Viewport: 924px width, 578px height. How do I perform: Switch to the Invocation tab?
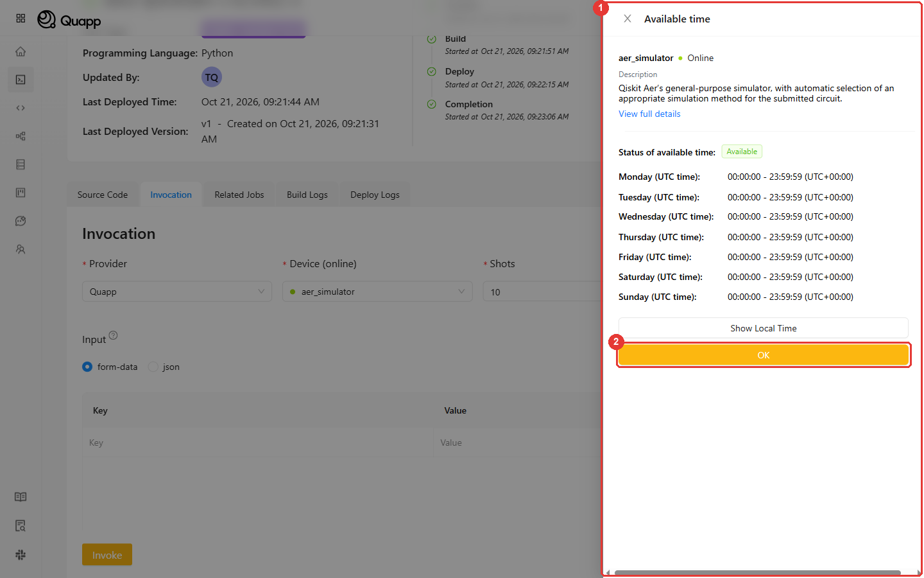[171, 195]
